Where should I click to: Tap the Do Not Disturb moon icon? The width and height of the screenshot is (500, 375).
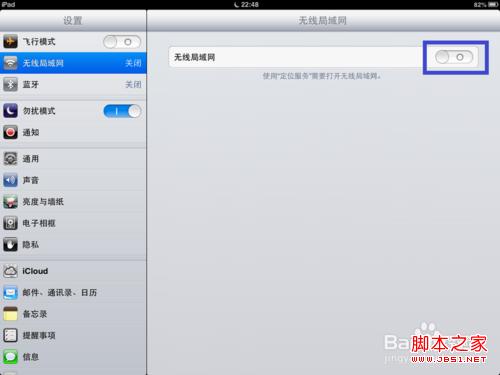point(10,111)
